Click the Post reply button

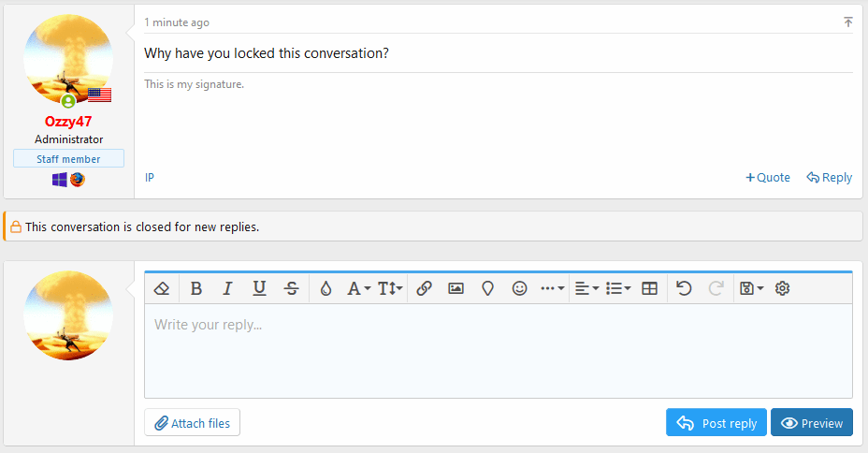716,423
